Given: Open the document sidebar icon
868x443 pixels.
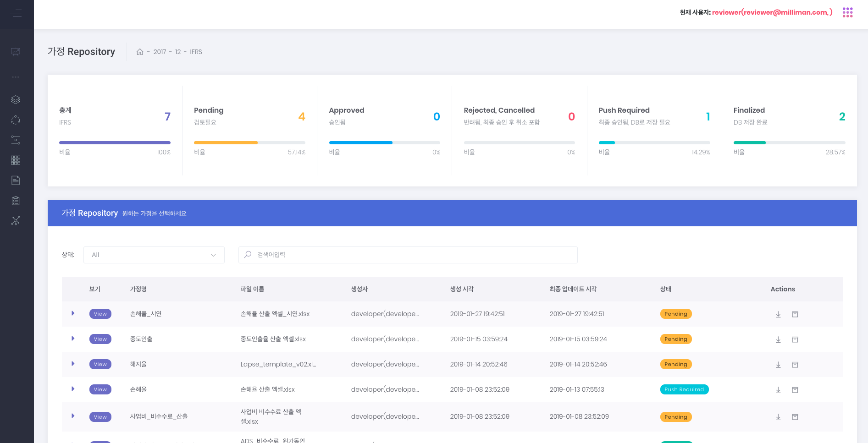Looking at the screenshot, I should coord(16,180).
